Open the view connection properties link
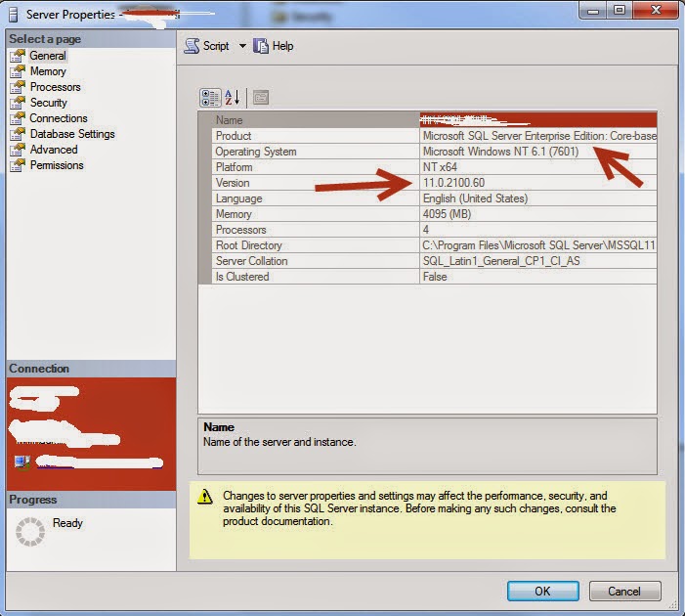 (x=100, y=462)
